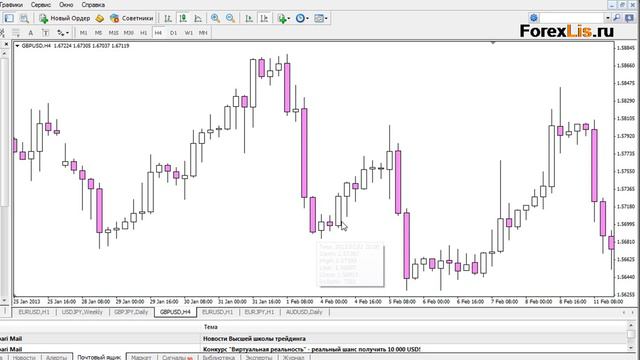Sort mailbox by the Тема column header

pos(210,327)
